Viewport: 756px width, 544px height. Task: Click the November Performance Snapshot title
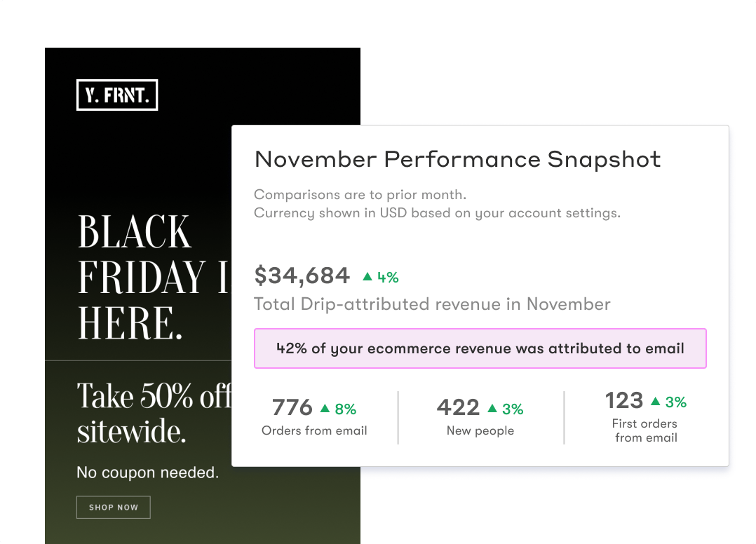click(x=457, y=159)
